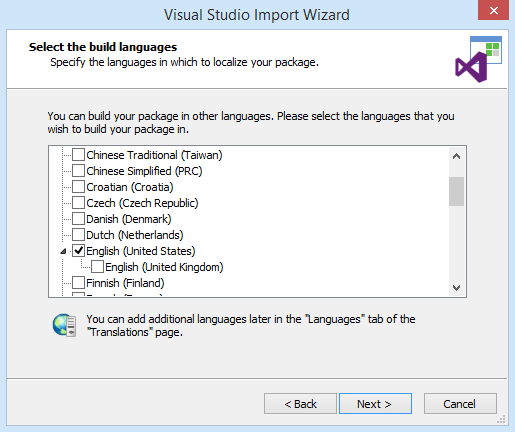This screenshot has width=515, height=432.
Task: Close the Visual Studio Import Wizard window
Action: point(493,10)
